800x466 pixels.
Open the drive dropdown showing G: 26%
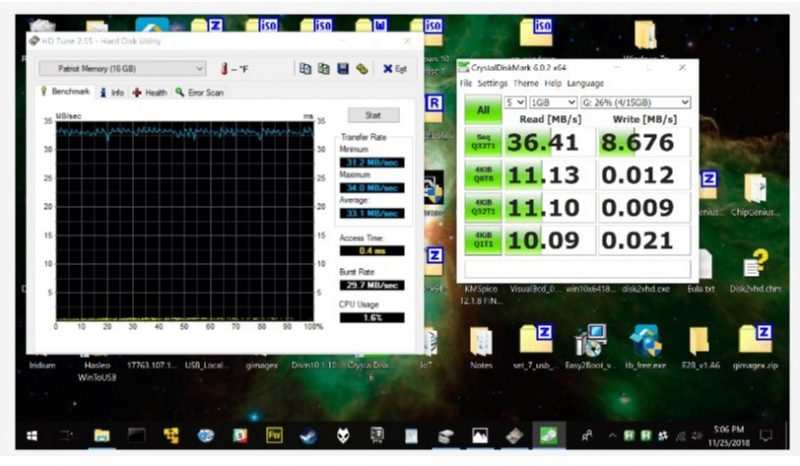coord(635,102)
